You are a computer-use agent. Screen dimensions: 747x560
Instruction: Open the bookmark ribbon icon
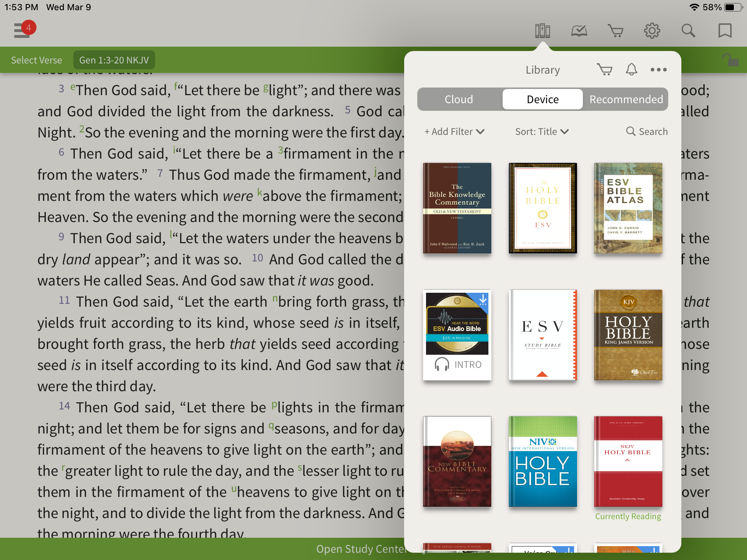point(725,31)
